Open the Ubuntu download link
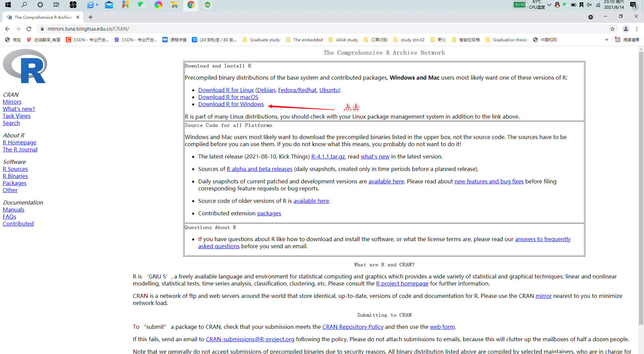The height and width of the screenshot is (354, 644). point(330,90)
